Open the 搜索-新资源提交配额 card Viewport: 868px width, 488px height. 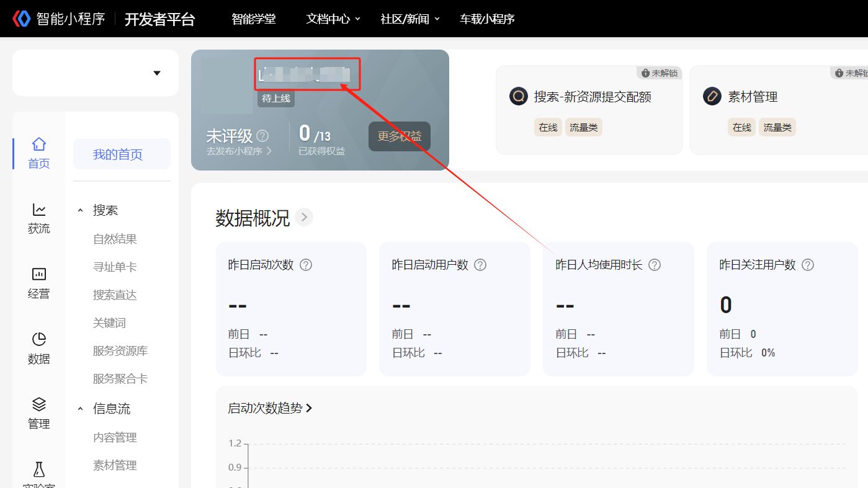pyautogui.click(x=592, y=97)
